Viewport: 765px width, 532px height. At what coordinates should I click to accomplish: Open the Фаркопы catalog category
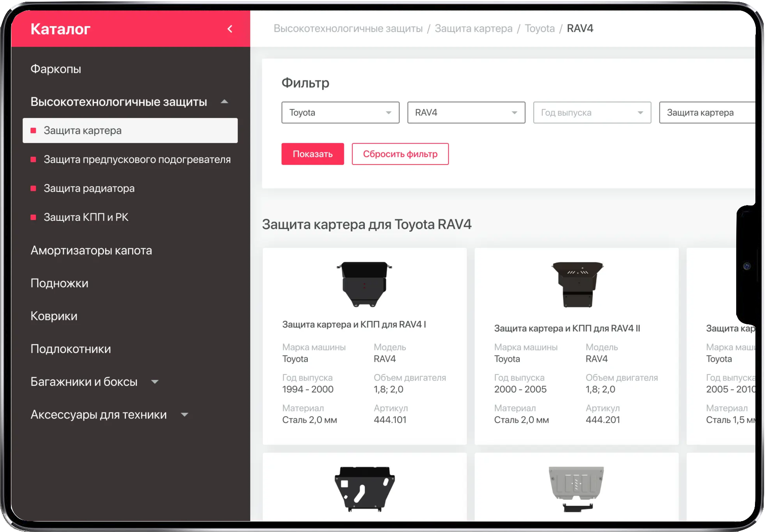56,69
